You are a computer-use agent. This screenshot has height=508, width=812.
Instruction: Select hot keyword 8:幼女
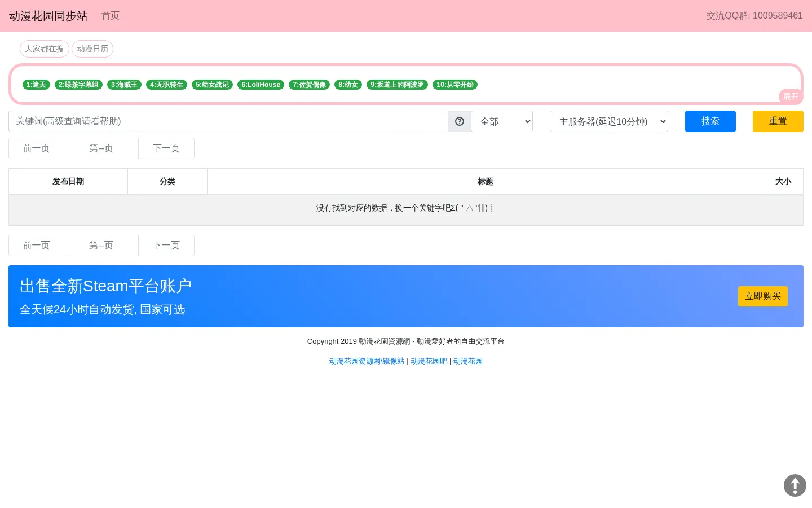[348, 85]
